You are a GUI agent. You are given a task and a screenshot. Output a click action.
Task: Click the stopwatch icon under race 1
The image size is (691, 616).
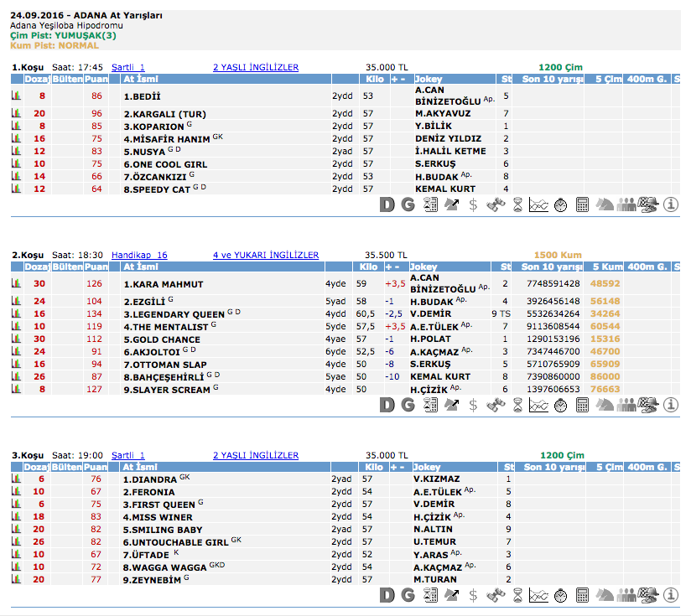pos(560,204)
